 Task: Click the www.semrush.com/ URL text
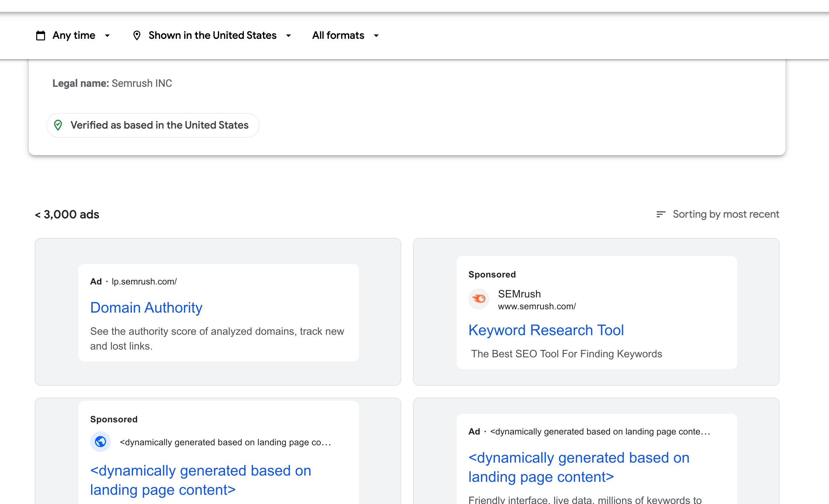[537, 306]
